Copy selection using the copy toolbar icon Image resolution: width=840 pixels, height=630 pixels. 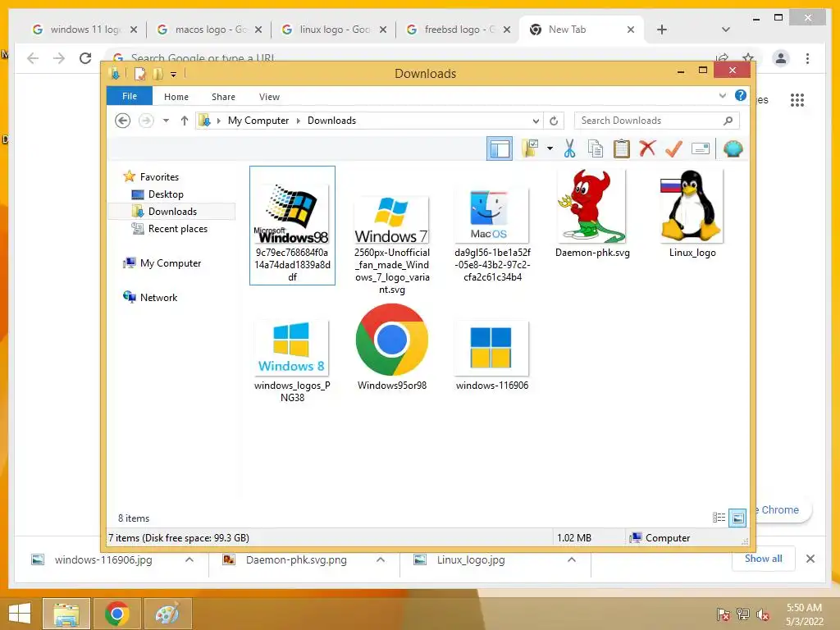coord(596,148)
